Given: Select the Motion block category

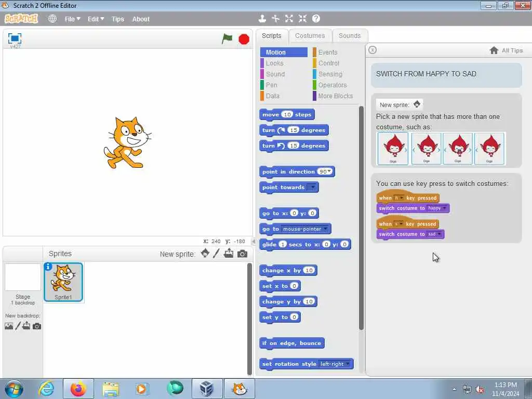Looking at the screenshot, I should (x=284, y=52).
